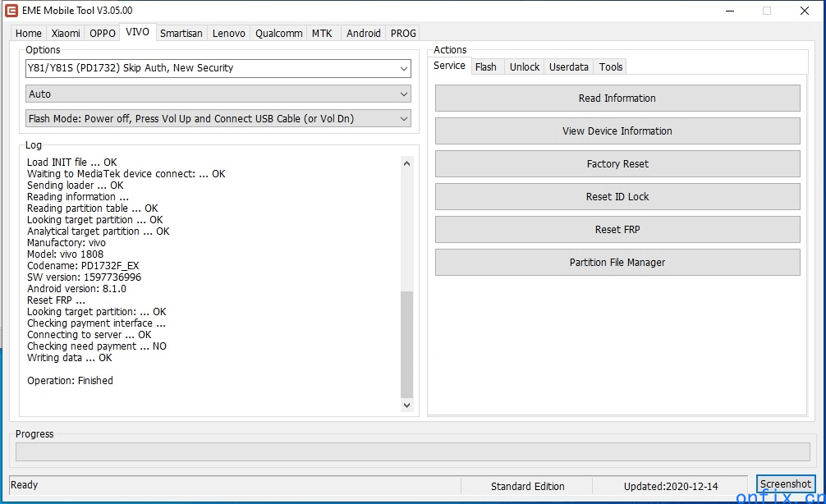Switch to the Unlock actions tab
Image resolution: width=826 pixels, height=504 pixels.
(525, 67)
